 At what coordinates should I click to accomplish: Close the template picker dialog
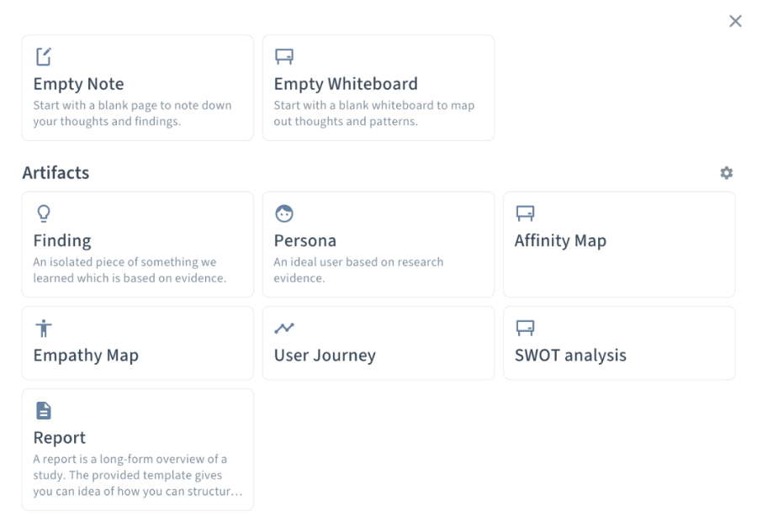735,21
